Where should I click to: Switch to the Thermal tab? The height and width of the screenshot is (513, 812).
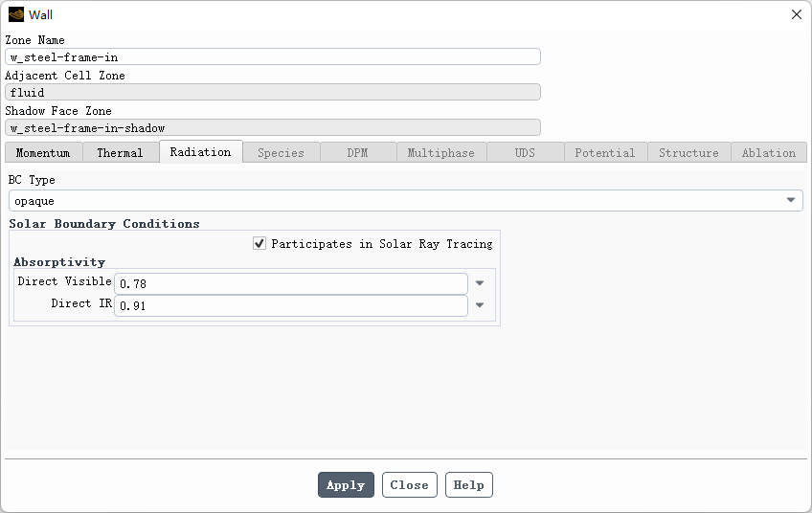tap(120, 152)
